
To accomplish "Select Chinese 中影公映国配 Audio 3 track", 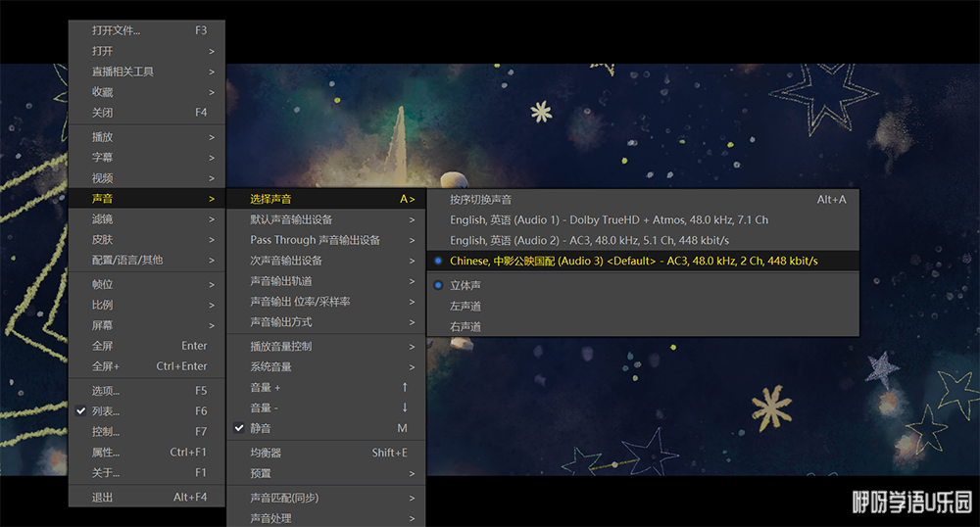I will [x=633, y=261].
